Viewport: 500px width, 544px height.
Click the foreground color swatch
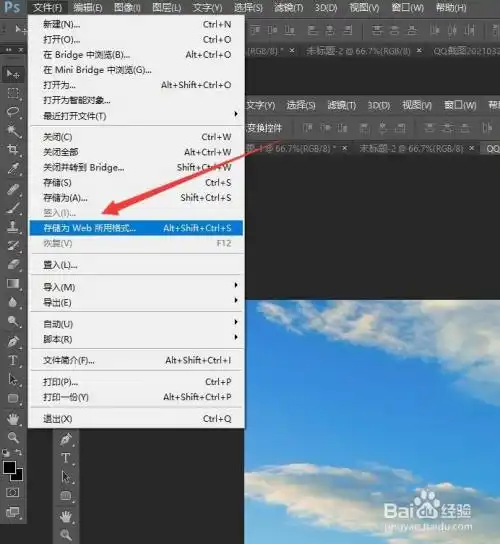[9, 467]
